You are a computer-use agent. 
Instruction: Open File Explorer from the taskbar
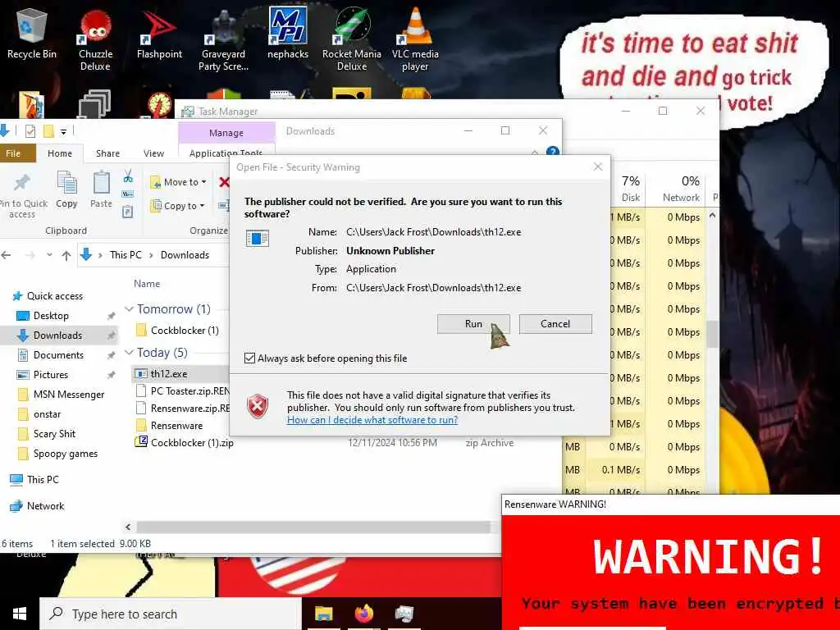coord(323,614)
